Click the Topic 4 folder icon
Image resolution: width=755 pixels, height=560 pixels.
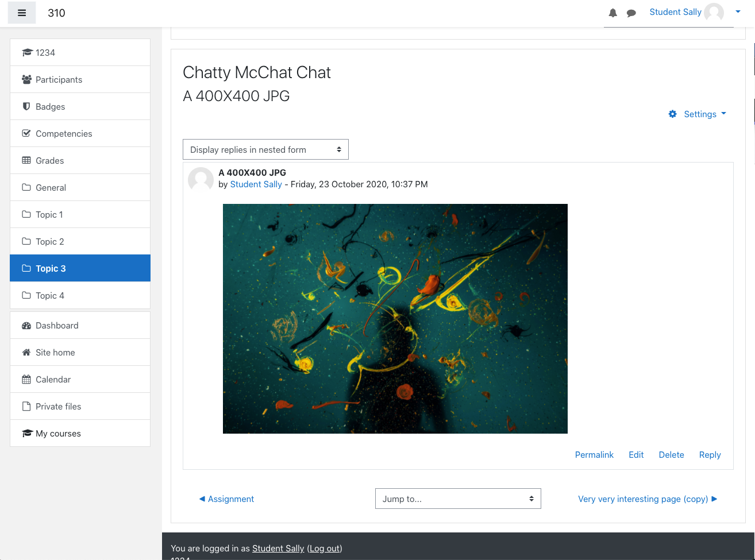pyautogui.click(x=26, y=295)
